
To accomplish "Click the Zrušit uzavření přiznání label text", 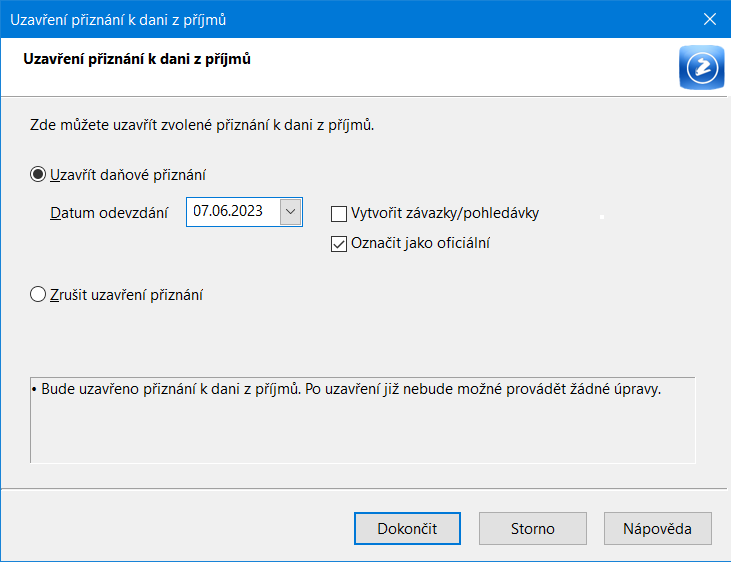I will (126, 295).
